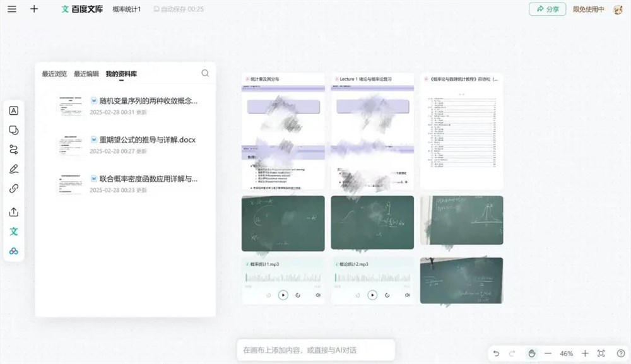Switch to the 最近浏览 tab
Screen dimensions: 631x364
click(54, 73)
